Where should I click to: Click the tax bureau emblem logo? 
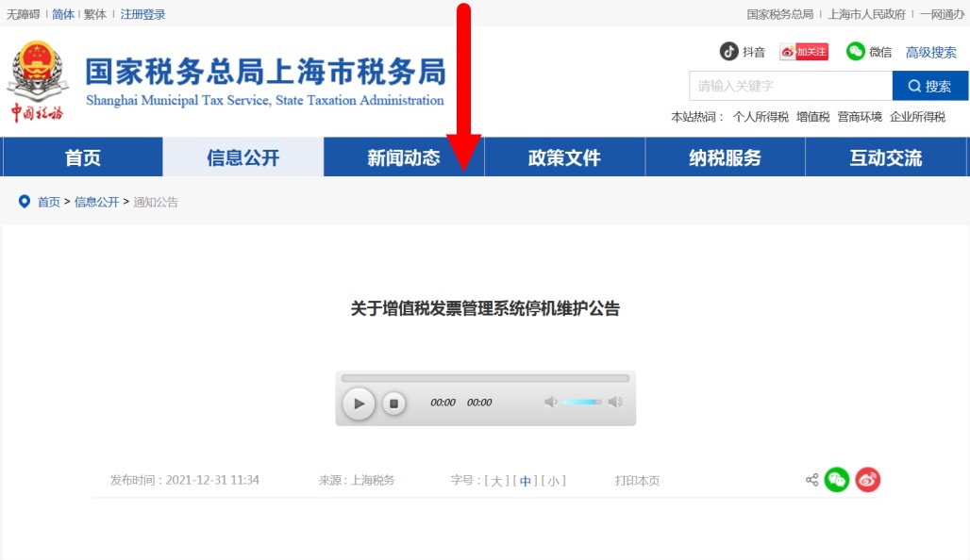click(38, 80)
